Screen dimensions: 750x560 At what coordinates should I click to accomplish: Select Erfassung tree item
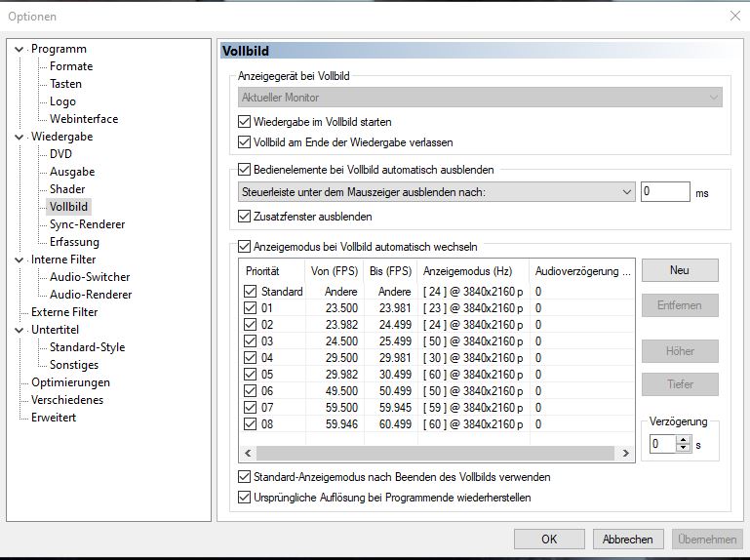click(x=74, y=242)
